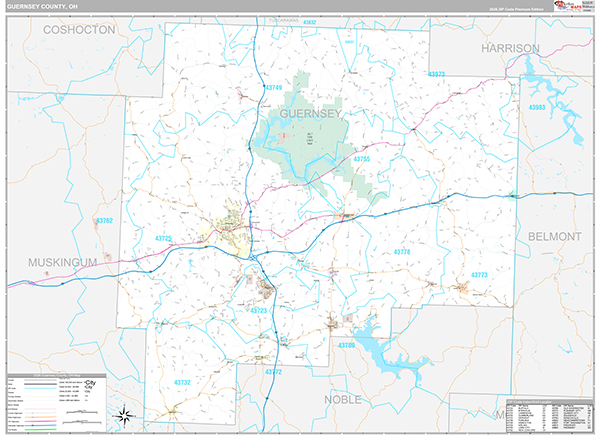
Task: Click the "GUERNSEY COUNTY, OH" map title
Action: [42, 7]
